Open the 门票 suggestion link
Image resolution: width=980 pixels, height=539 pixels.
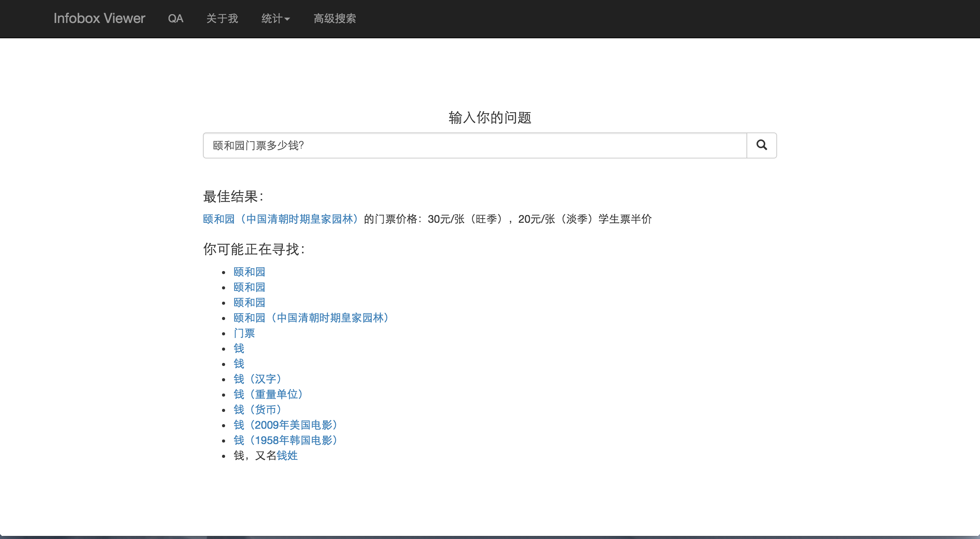[244, 333]
